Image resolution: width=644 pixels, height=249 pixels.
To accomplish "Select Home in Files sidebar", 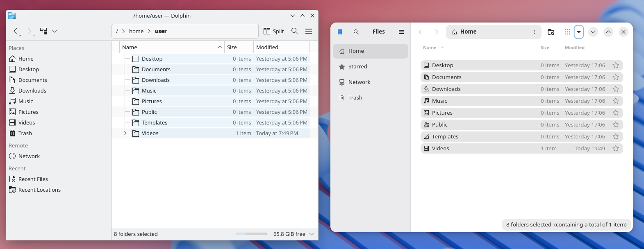I will [371, 51].
